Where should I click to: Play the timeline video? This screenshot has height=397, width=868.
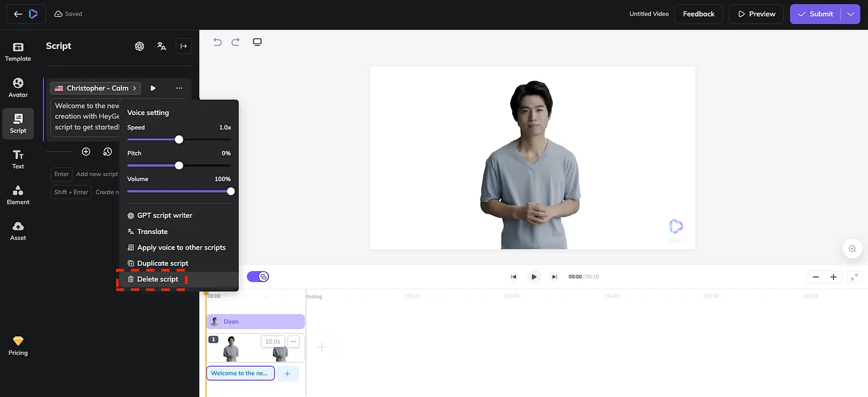click(x=534, y=277)
